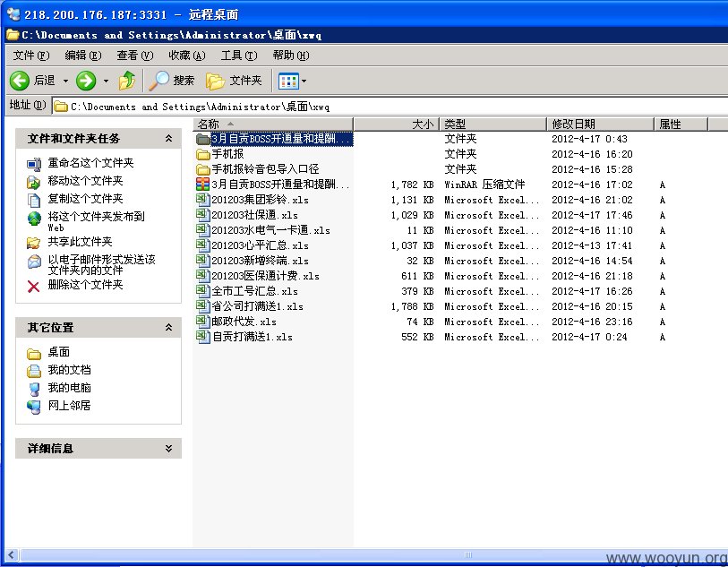Click the horizontal scrollbar left arrow
The width and height of the screenshot is (728, 567).
(x=12, y=554)
